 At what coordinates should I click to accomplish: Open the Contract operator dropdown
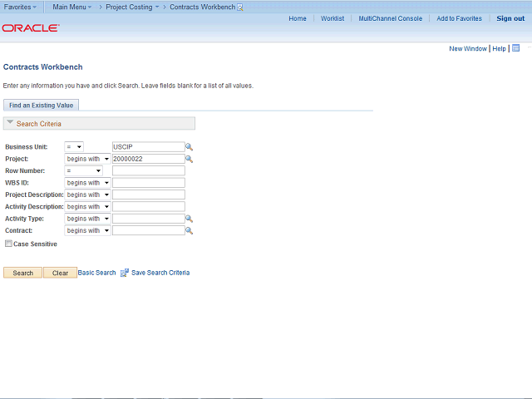tap(87, 231)
